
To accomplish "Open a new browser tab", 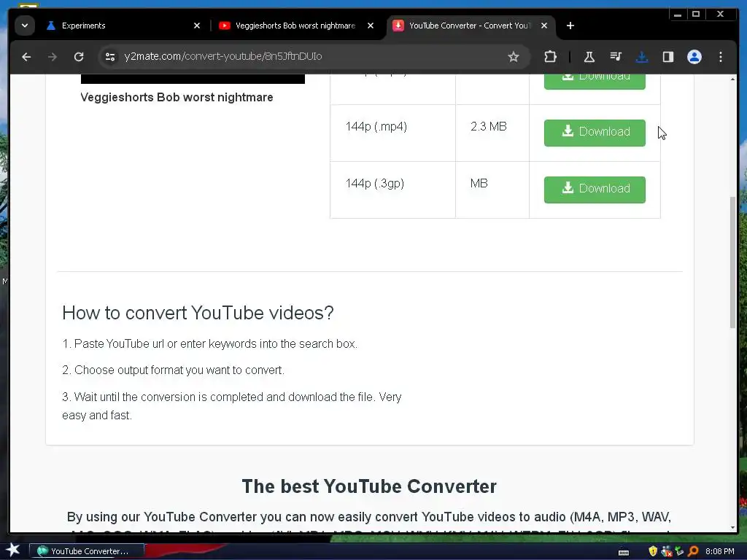I will click(570, 26).
